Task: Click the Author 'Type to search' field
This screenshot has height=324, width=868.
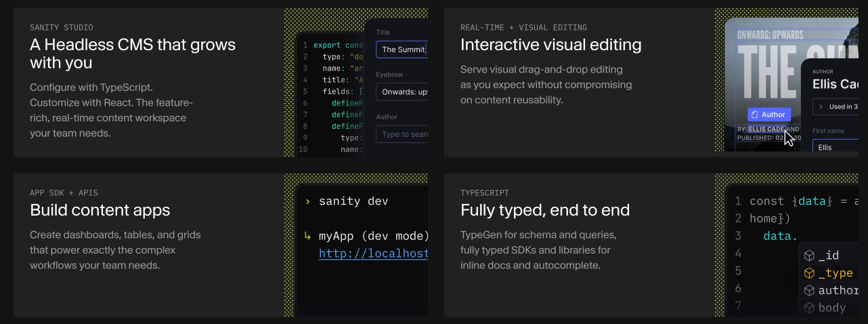Action: click(402, 134)
